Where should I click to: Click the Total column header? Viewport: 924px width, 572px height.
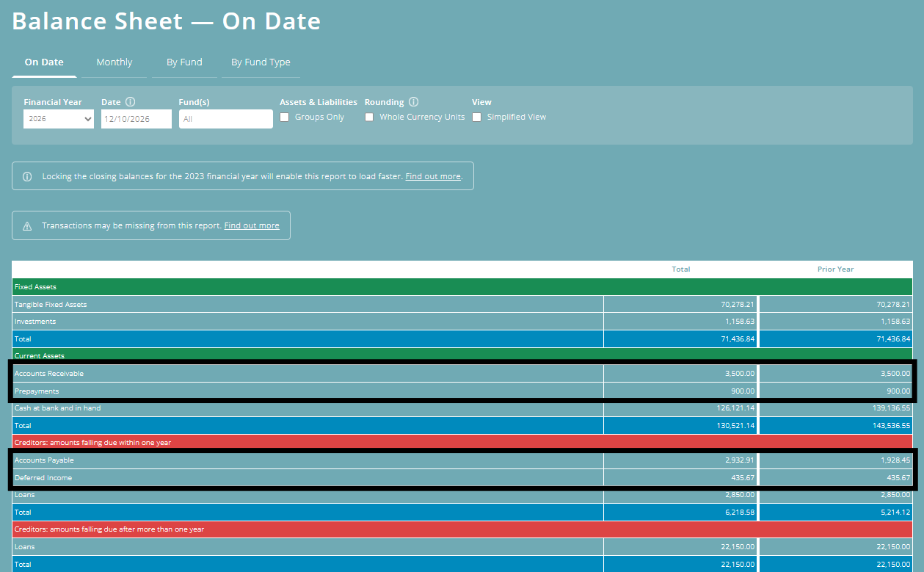(681, 269)
